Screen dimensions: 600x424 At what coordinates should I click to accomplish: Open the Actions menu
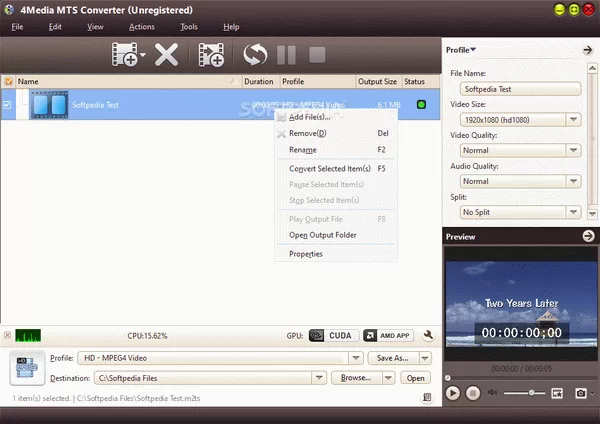142,27
